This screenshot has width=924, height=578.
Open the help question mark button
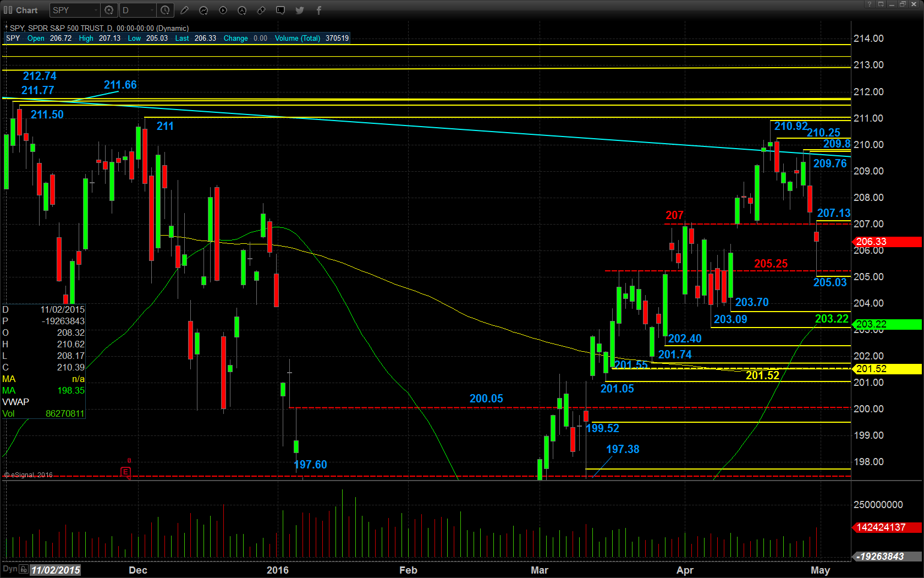(x=870, y=4)
